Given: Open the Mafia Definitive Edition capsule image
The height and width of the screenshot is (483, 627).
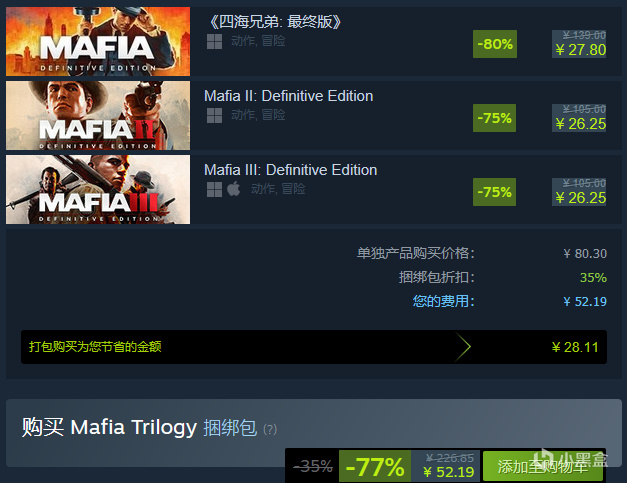Looking at the screenshot, I should click(98, 41).
